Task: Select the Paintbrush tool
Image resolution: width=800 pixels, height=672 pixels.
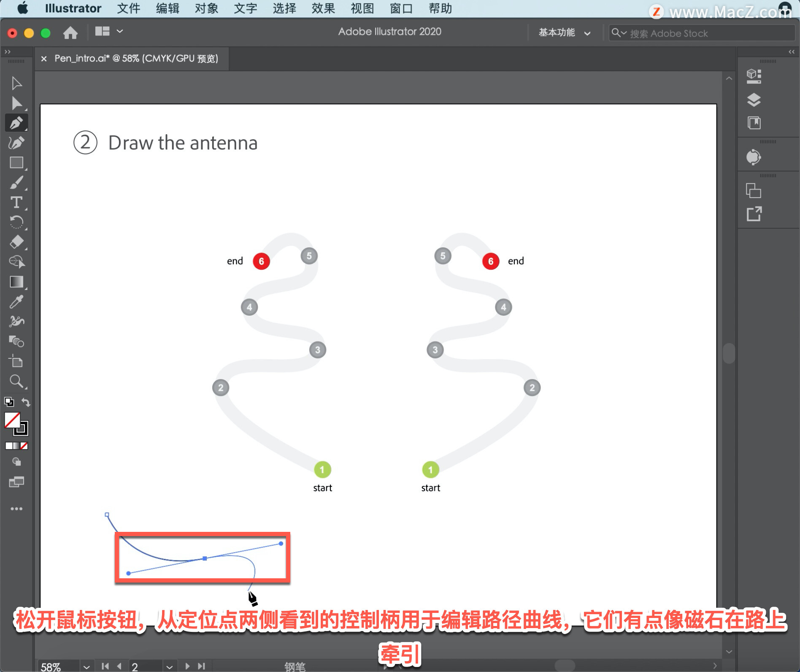Action: pyautogui.click(x=16, y=182)
